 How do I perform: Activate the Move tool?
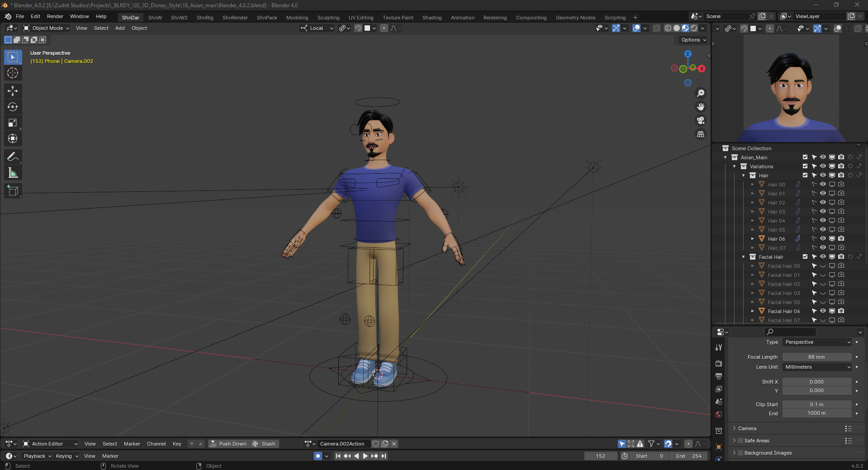[13, 91]
